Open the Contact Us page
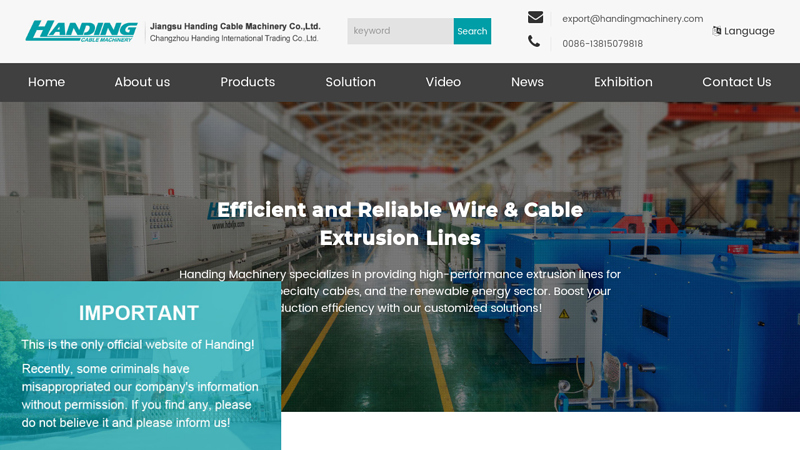 pos(737,82)
